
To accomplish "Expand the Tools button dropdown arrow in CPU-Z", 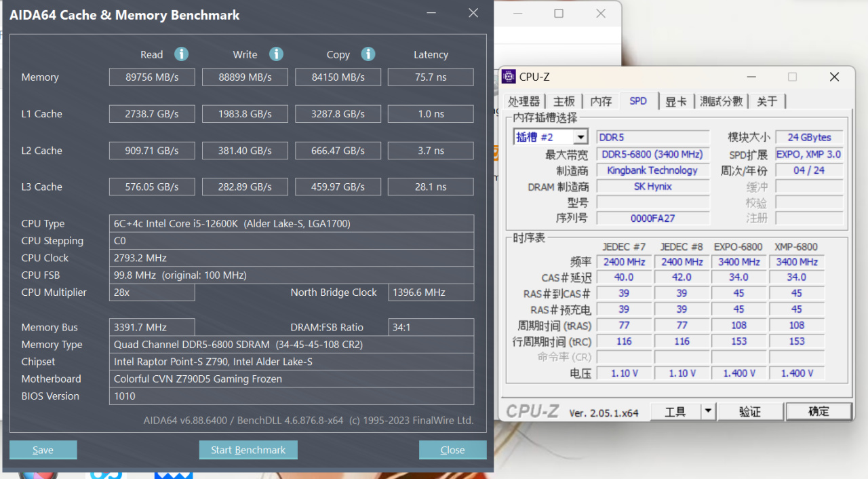I will 708,411.
